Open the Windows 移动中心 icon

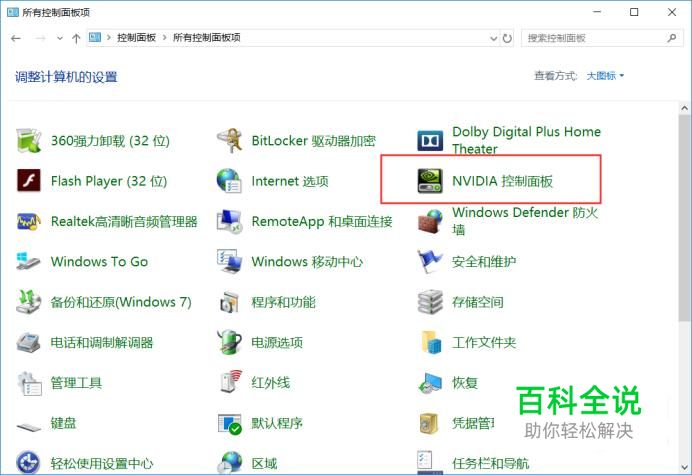click(x=229, y=261)
